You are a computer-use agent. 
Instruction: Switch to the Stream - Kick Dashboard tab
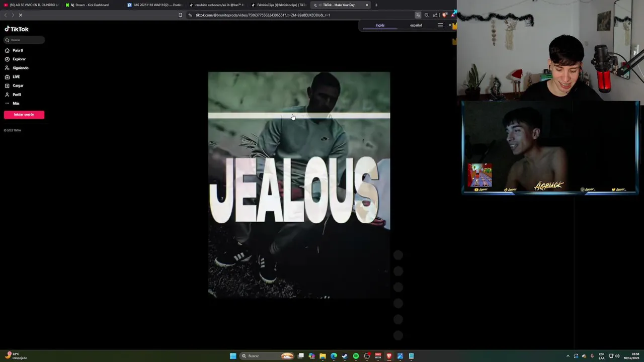[x=92, y=5]
